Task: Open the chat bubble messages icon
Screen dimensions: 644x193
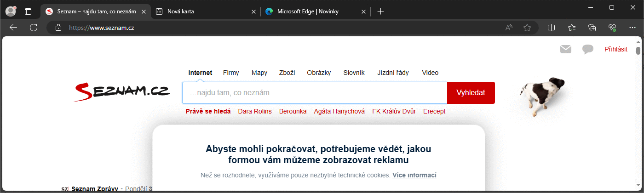Action: click(587, 49)
